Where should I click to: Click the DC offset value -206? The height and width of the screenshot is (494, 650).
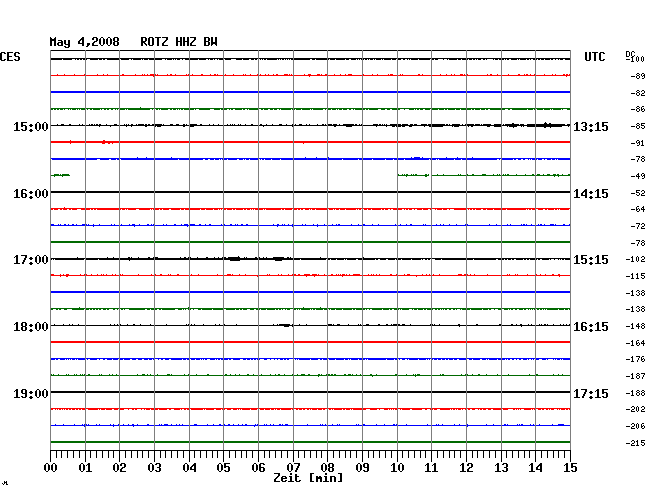pyautogui.click(x=635, y=426)
